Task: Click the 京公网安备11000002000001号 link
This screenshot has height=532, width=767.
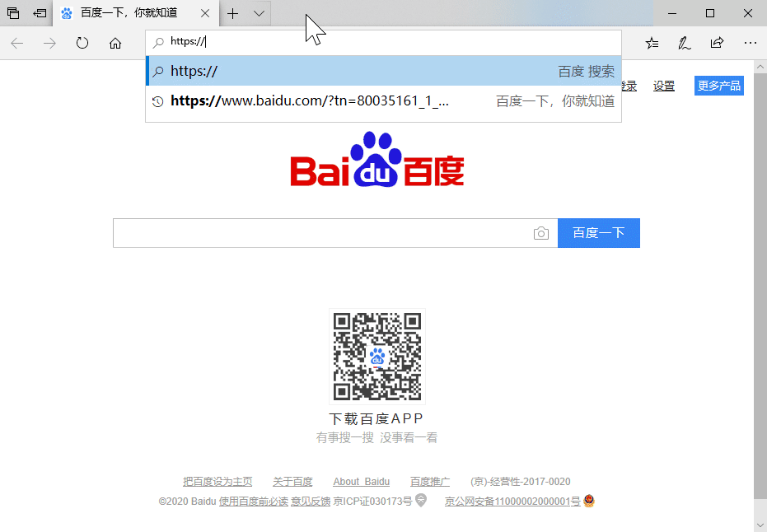Action: (512, 502)
